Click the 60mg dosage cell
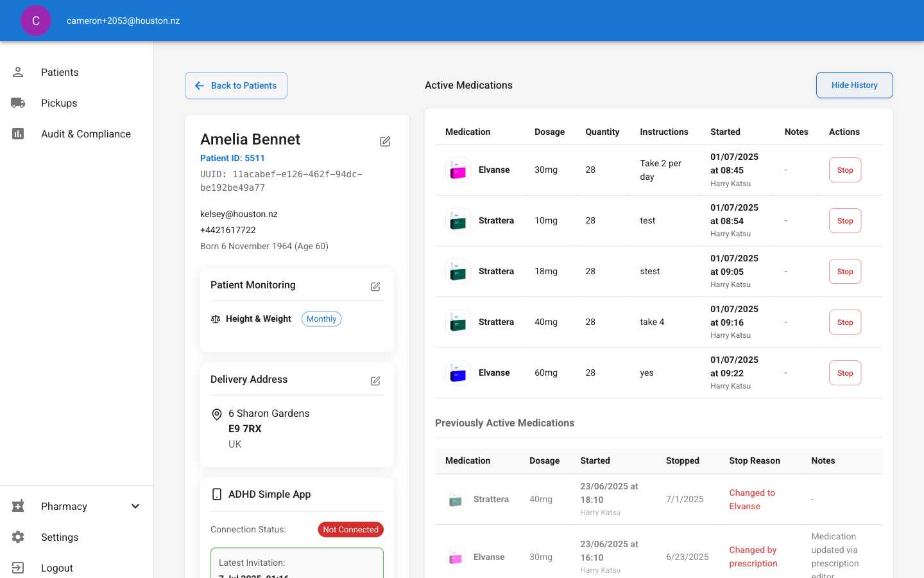This screenshot has height=578, width=924. (546, 373)
